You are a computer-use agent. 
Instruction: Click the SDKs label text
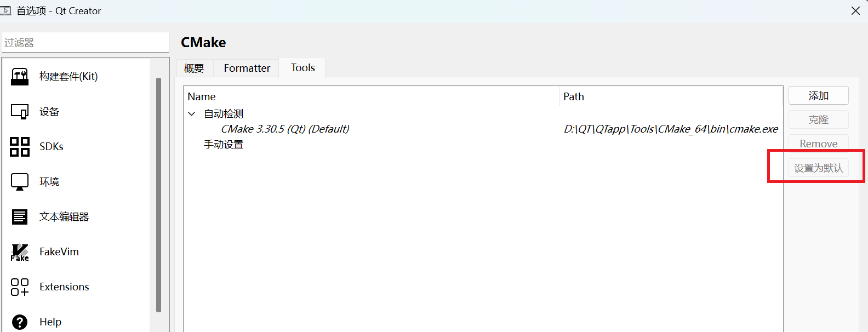[52, 147]
